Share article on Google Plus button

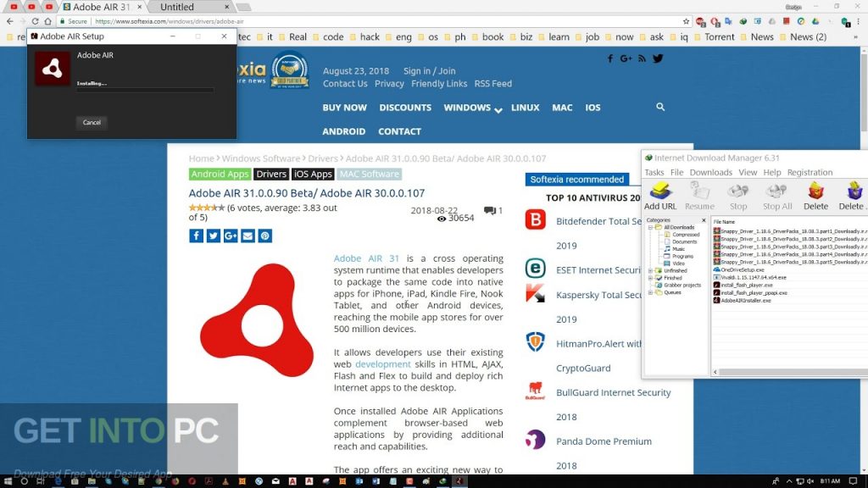click(x=231, y=236)
